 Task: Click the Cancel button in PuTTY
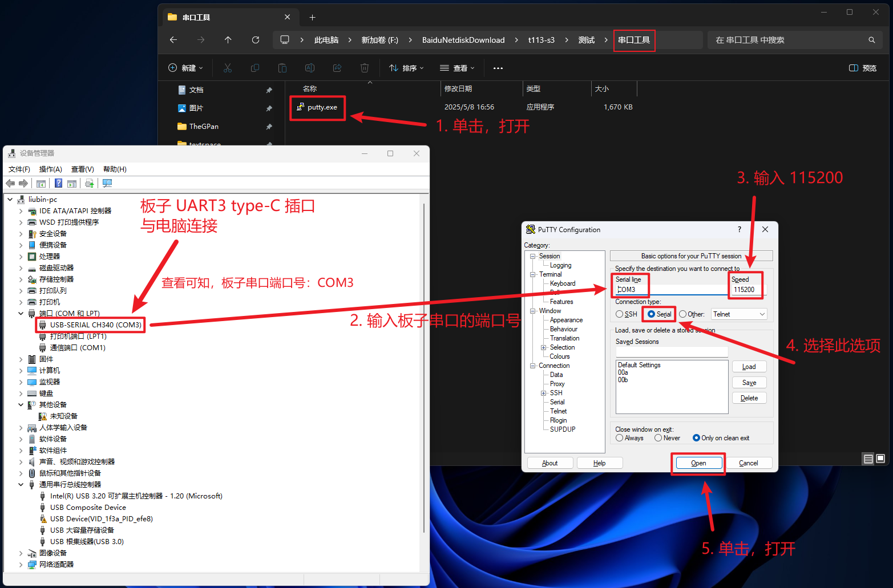point(749,463)
